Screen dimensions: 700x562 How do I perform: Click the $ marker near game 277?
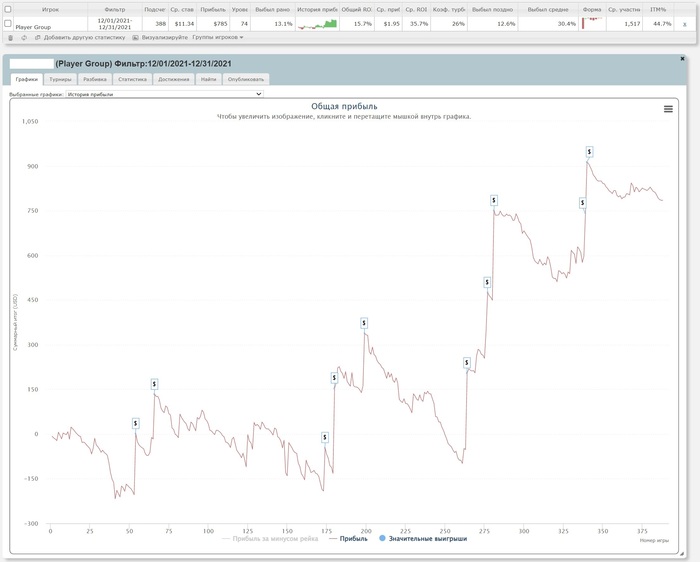487,282
